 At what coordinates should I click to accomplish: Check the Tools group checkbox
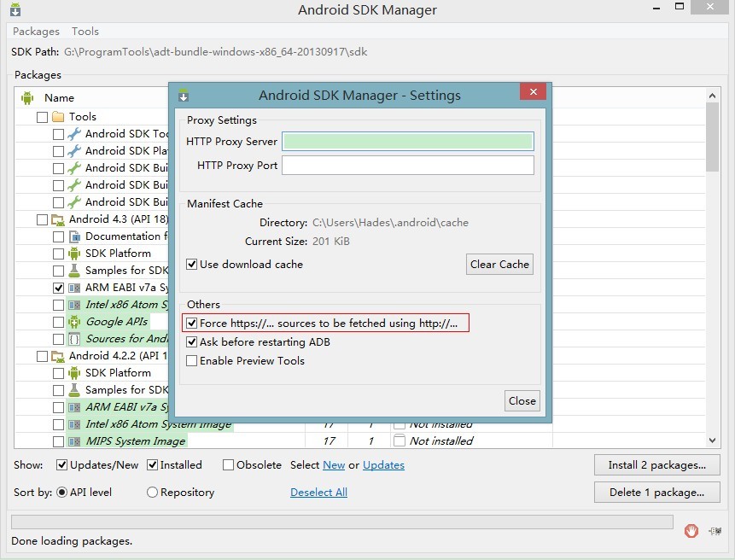click(42, 117)
